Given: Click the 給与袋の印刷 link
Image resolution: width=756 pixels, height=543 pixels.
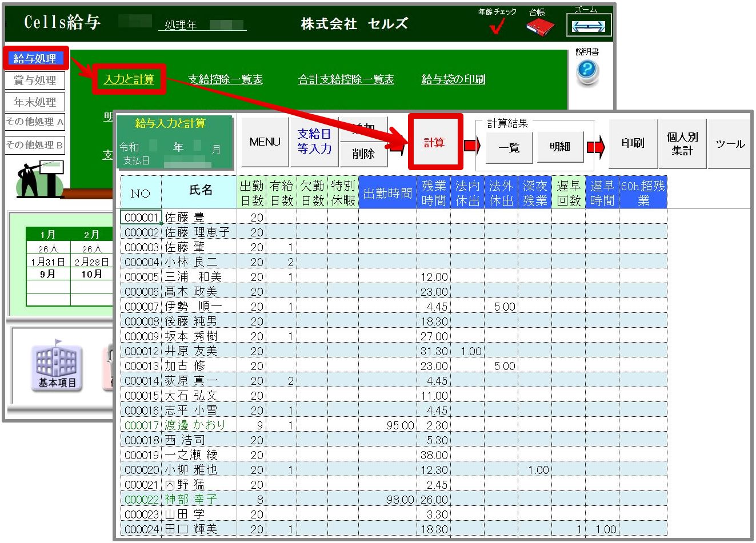Looking at the screenshot, I should click(x=453, y=79).
